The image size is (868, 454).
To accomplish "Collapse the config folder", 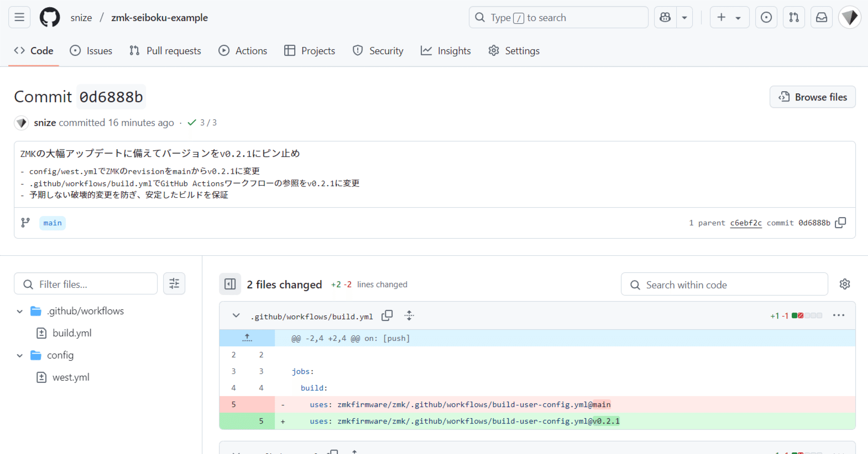I will [x=20, y=356].
